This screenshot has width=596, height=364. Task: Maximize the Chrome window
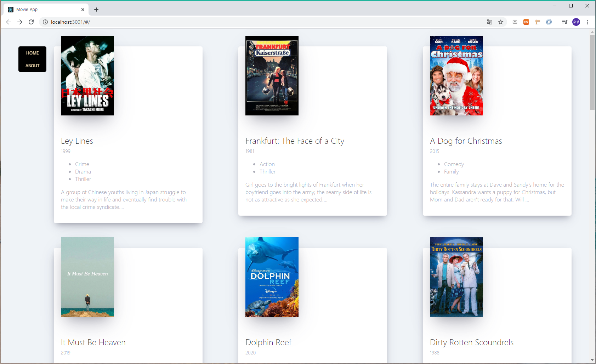point(571,6)
